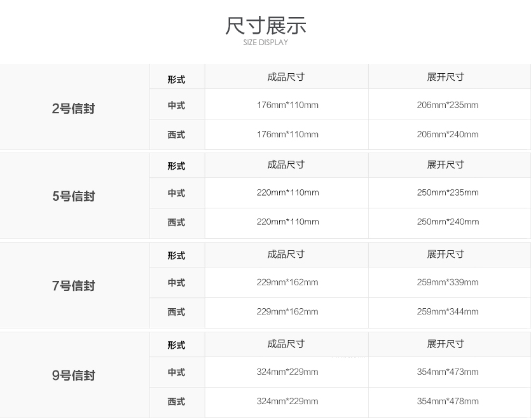Click the 354mm*478mm unfolded size cell
This screenshot has height=420, width=531.
click(448, 401)
